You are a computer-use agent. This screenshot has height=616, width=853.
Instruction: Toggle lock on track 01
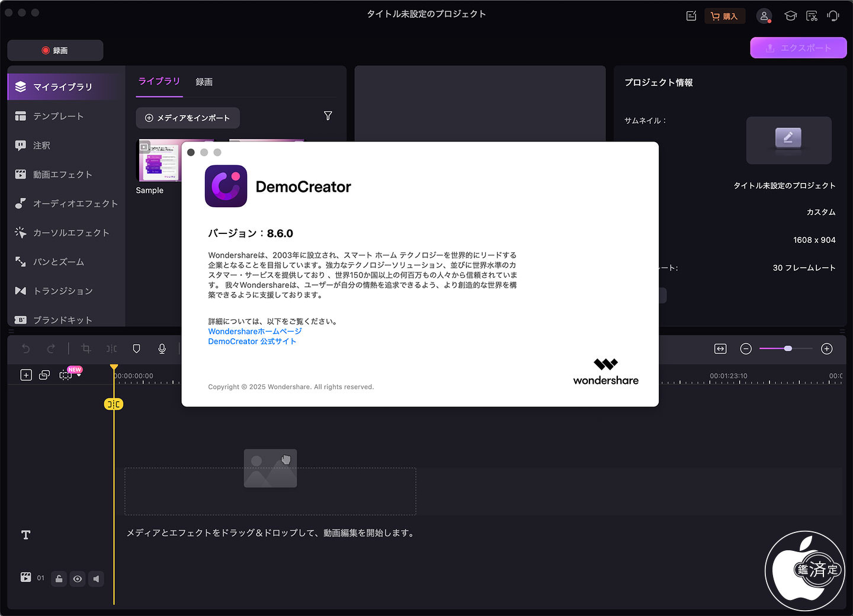click(x=59, y=579)
